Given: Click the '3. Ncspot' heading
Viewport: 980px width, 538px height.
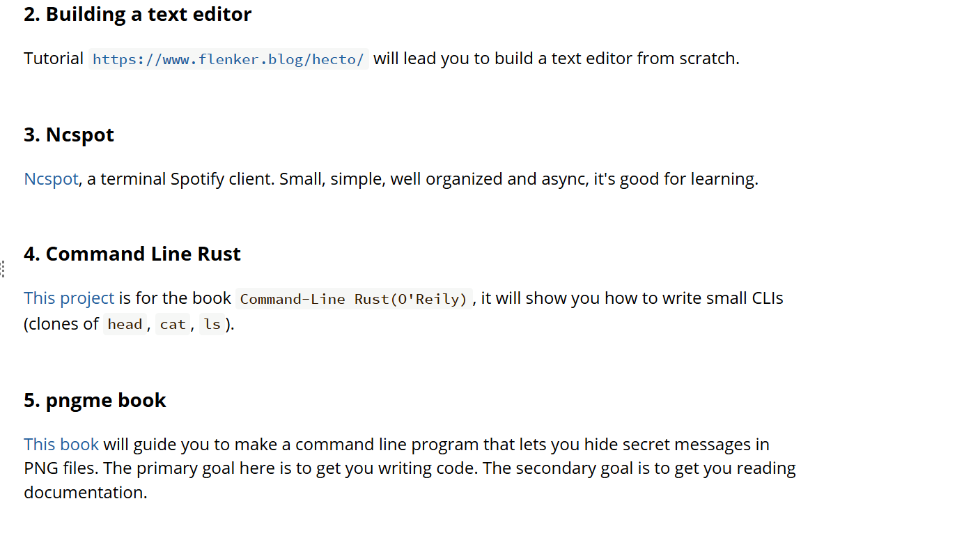Looking at the screenshot, I should pos(69,134).
